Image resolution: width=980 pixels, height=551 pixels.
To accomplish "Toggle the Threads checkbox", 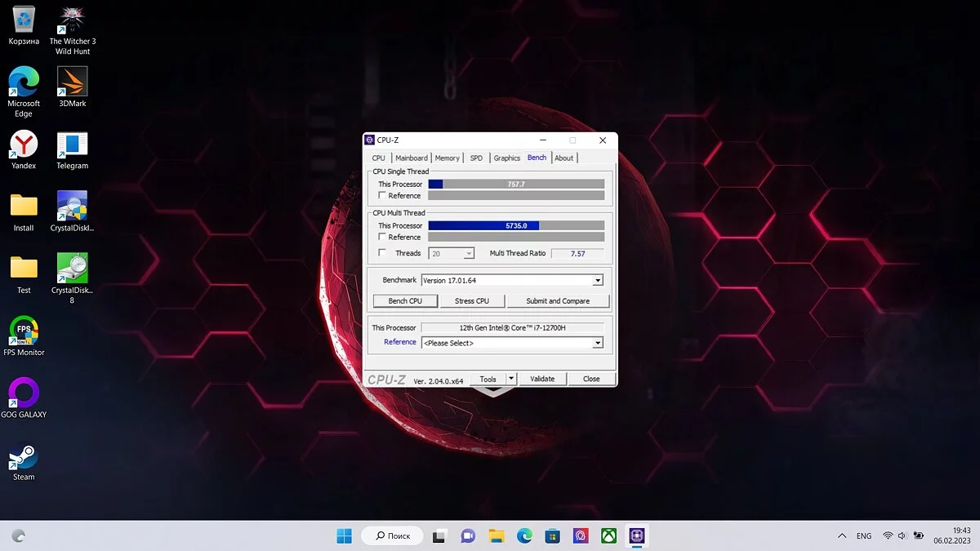I will 382,253.
